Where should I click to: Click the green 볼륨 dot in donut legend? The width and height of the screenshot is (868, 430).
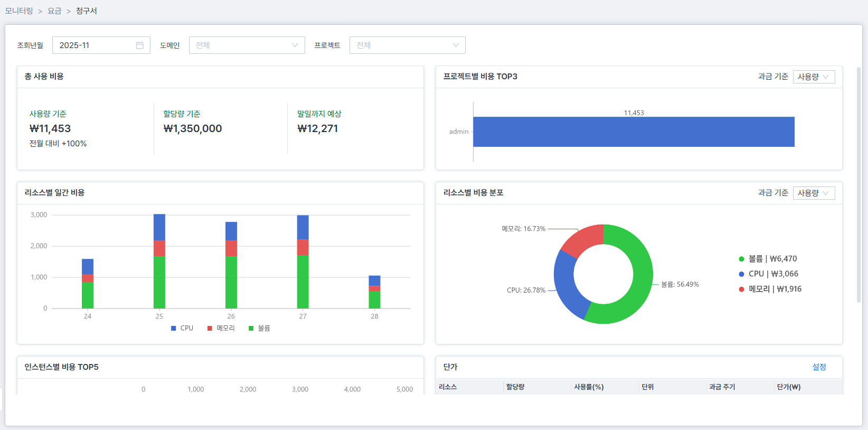coord(741,259)
